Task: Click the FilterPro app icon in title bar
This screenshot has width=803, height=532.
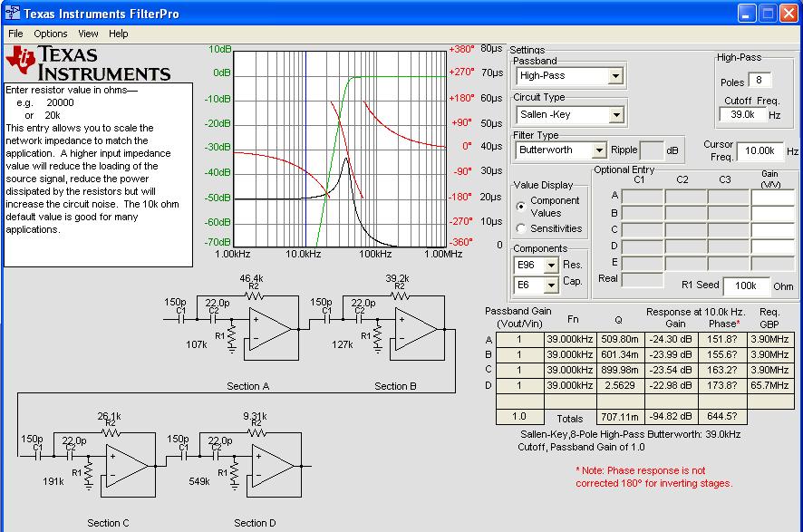Action: pyautogui.click(x=12, y=13)
